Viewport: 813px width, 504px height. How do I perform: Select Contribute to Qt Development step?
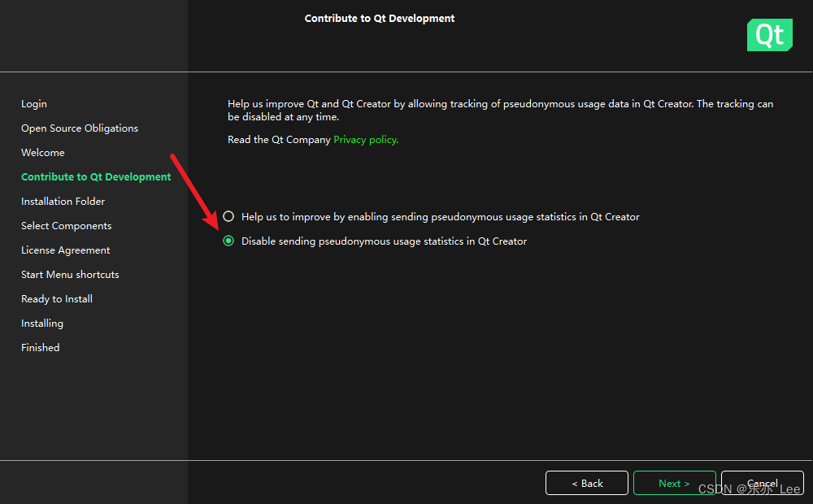96,177
